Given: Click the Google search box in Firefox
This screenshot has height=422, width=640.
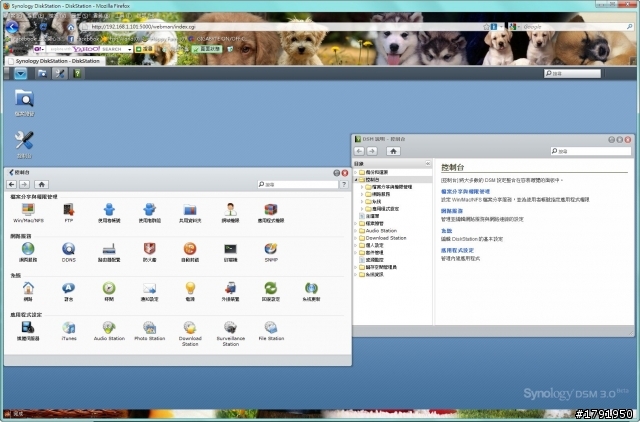Looking at the screenshot, I should click(x=573, y=27).
